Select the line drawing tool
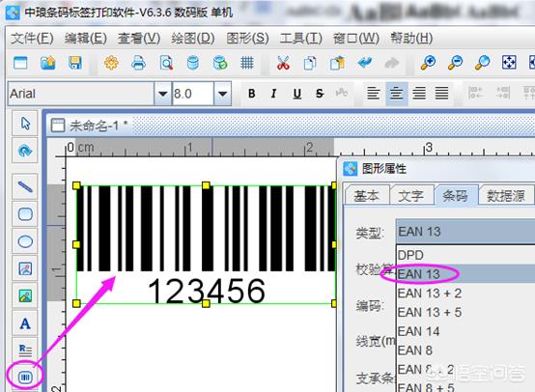Screen dimensions: 535x392 coord(25,186)
